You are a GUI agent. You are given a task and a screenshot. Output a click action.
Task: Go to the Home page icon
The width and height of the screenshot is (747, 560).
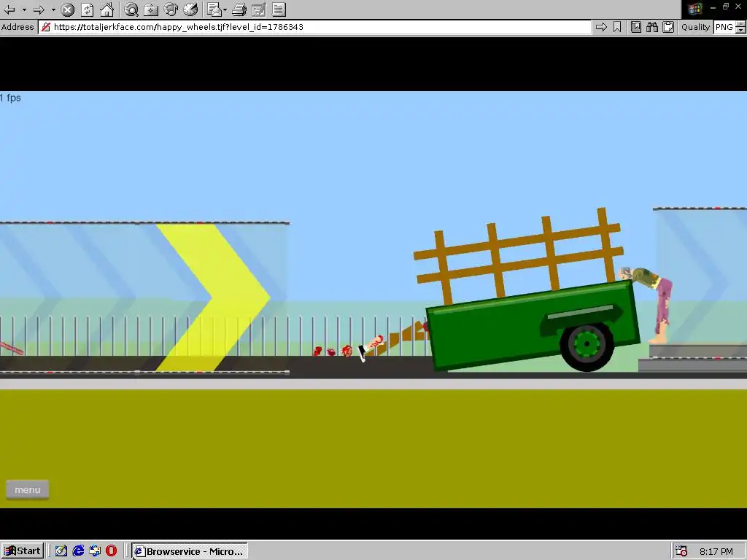tap(107, 9)
